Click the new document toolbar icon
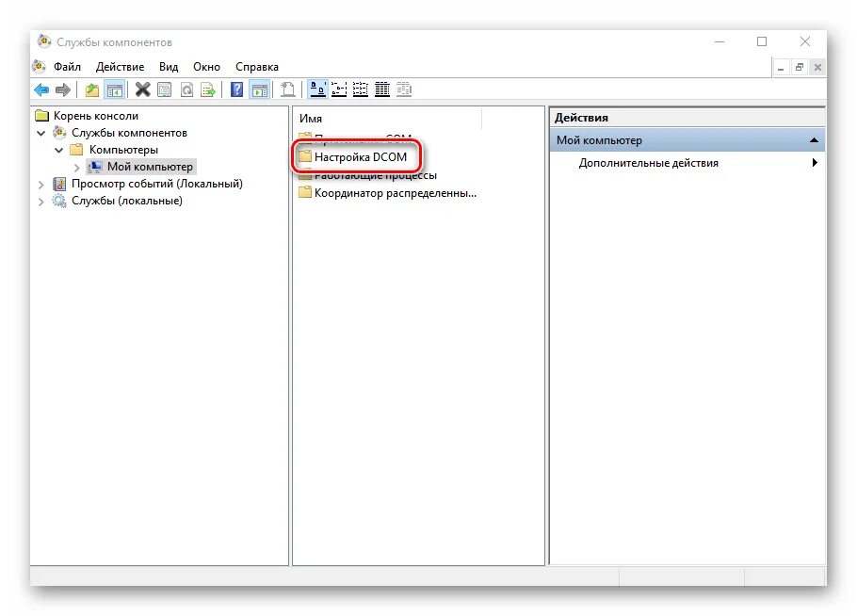The height and width of the screenshot is (616, 857). (x=287, y=89)
